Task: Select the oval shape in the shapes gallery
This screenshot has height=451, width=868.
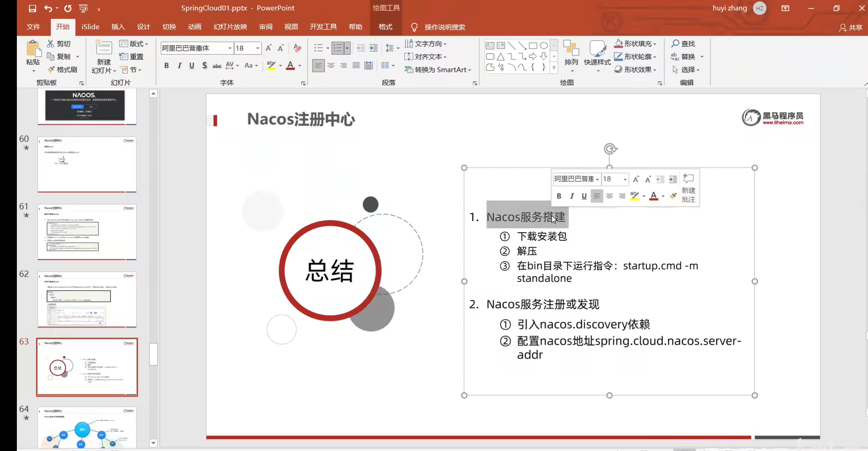Action: pos(543,45)
